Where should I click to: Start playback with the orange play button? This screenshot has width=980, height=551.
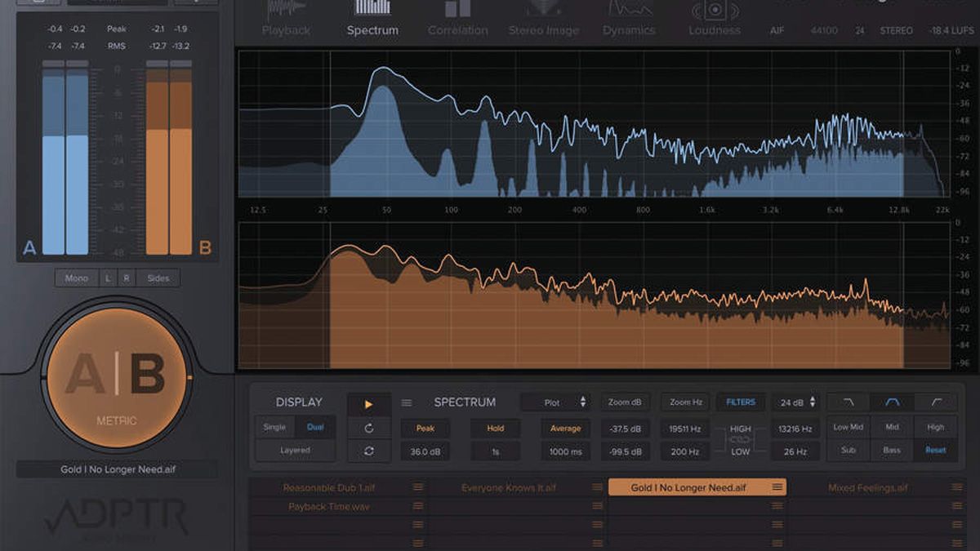pos(368,404)
